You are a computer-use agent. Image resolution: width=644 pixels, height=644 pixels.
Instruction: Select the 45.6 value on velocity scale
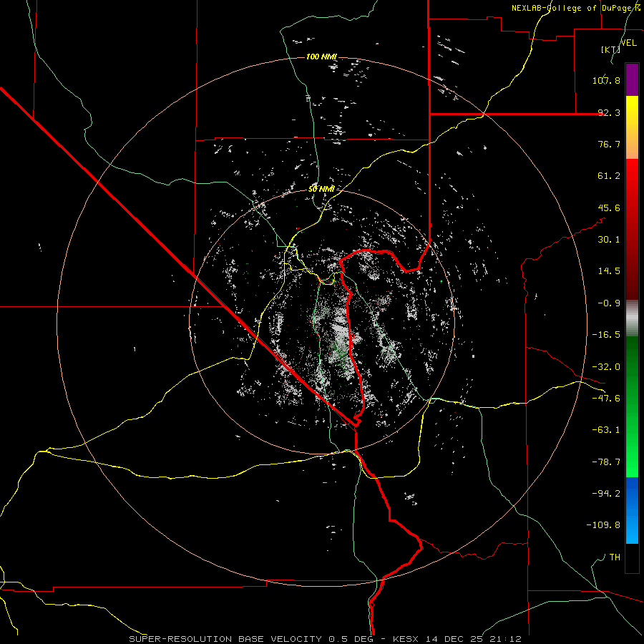pyautogui.click(x=609, y=208)
